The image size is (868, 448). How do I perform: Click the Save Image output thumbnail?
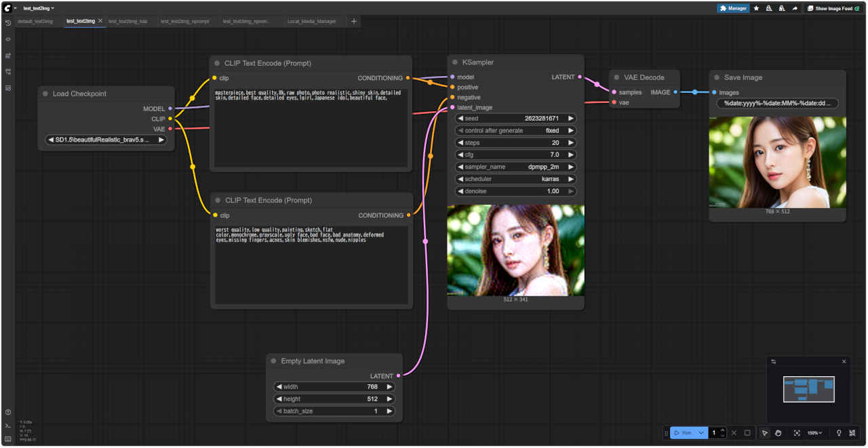pyautogui.click(x=777, y=162)
